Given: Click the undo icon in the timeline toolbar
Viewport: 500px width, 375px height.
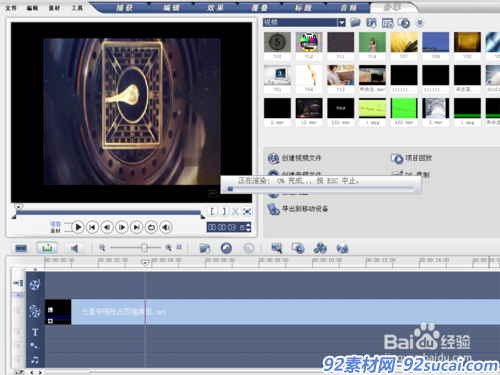Looking at the screenshot, I should pos(226,248).
